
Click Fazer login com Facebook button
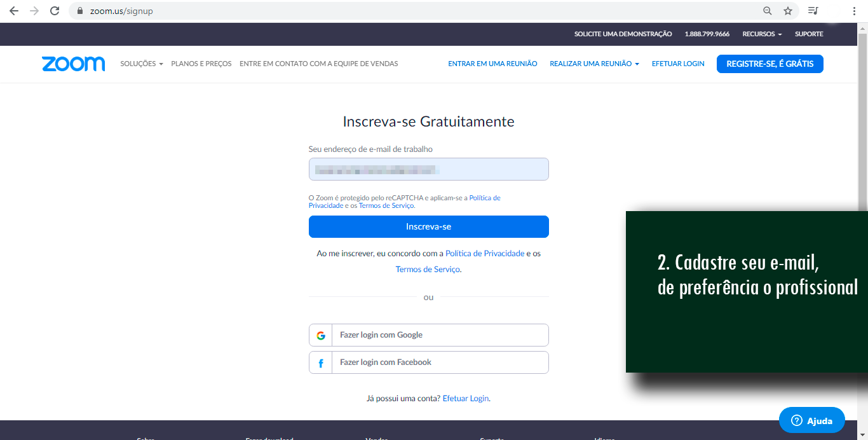click(428, 362)
